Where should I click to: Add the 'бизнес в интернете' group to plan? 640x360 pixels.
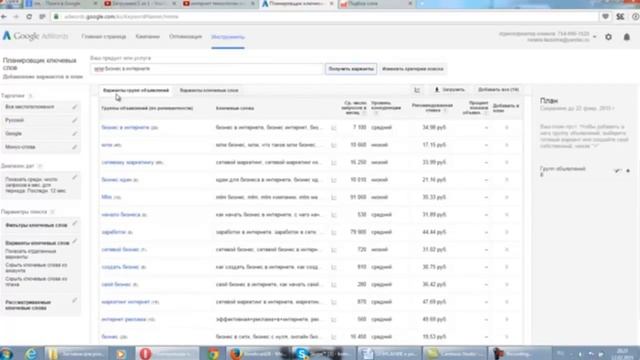coord(507,127)
